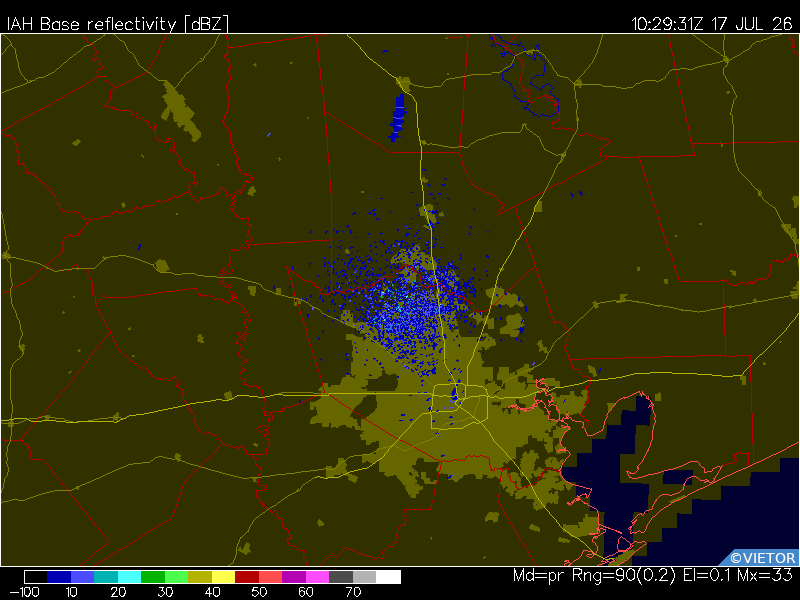
Task: Select the black legend swatch
Action: click(36, 577)
